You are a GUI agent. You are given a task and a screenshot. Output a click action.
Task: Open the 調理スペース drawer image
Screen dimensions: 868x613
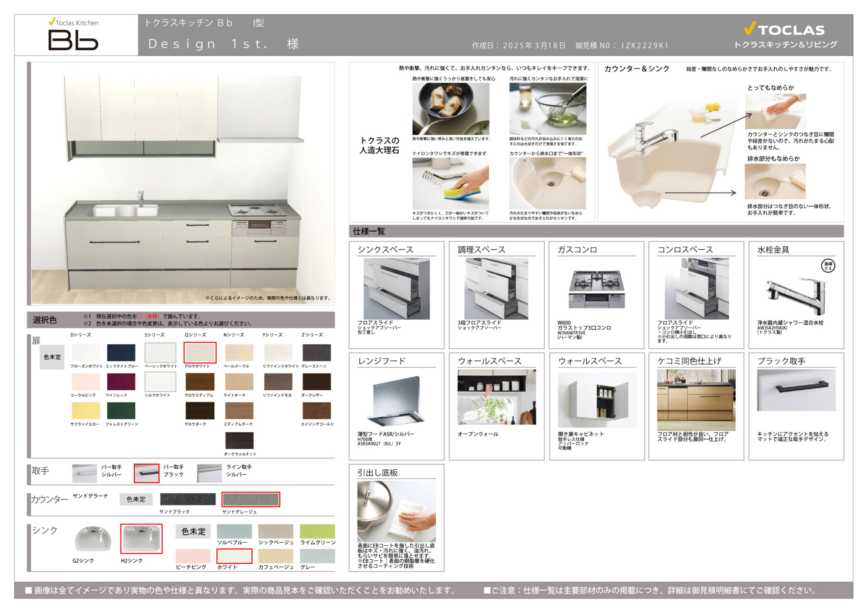496,289
